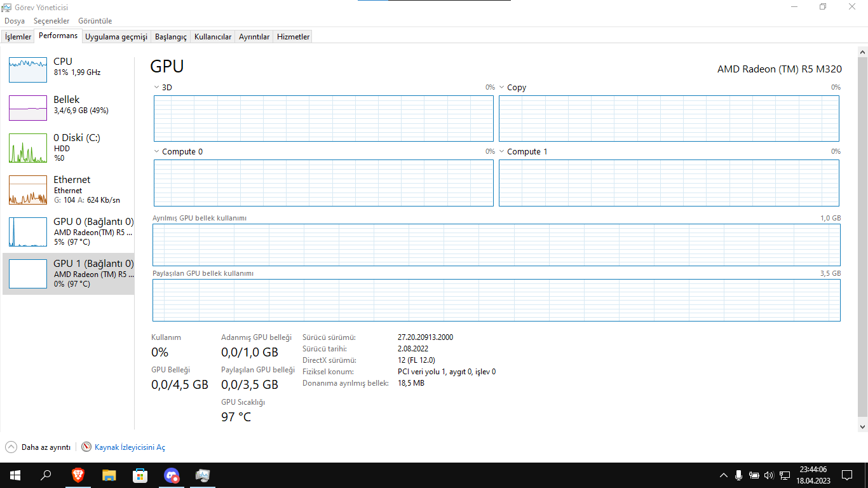
Task: Show the Ethernet activity graph thumbnail
Action: (x=28, y=190)
